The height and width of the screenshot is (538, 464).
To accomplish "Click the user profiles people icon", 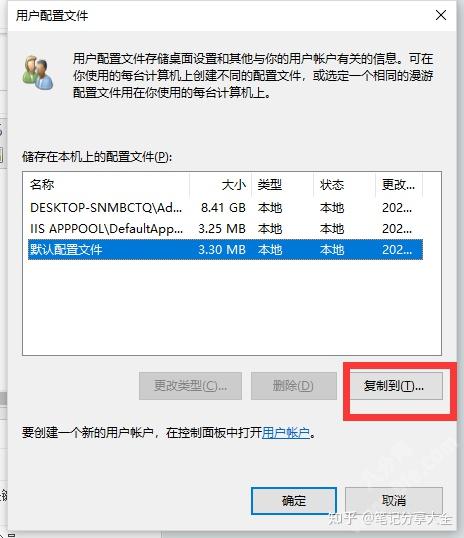I will 37,72.
